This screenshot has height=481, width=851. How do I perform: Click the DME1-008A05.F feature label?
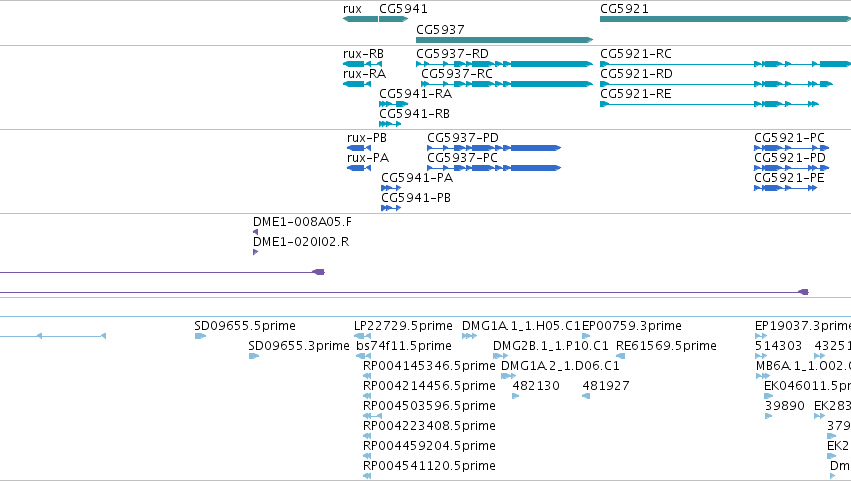(x=302, y=222)
